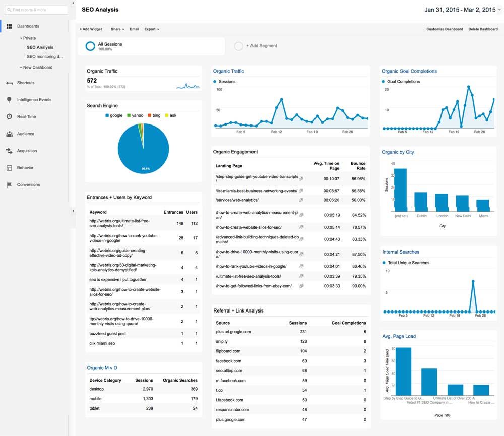Collapse the Private dashboards tree
The height and width of the screenshot is (436, 504).
pyautogui.click(x=21, y=38)
